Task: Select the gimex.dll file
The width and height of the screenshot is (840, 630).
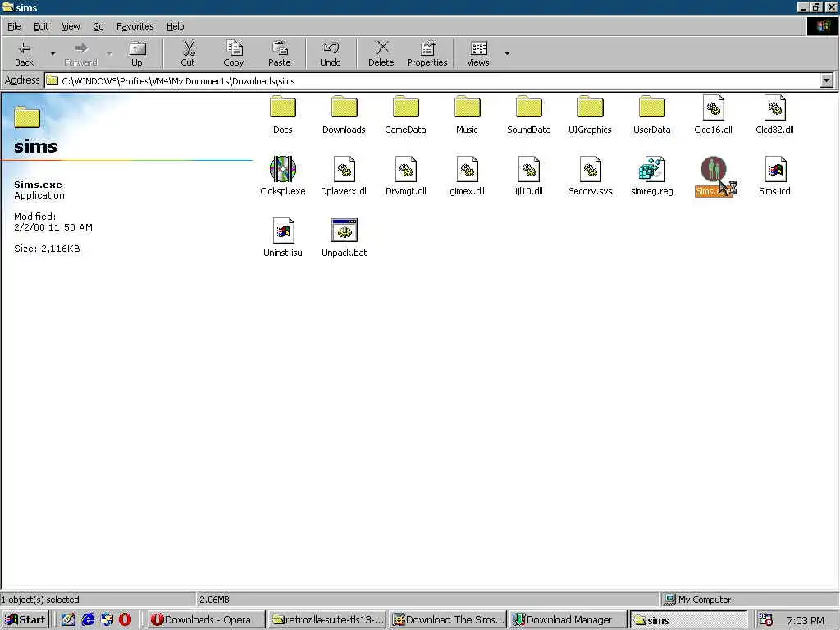Action: tap(467, 176)
